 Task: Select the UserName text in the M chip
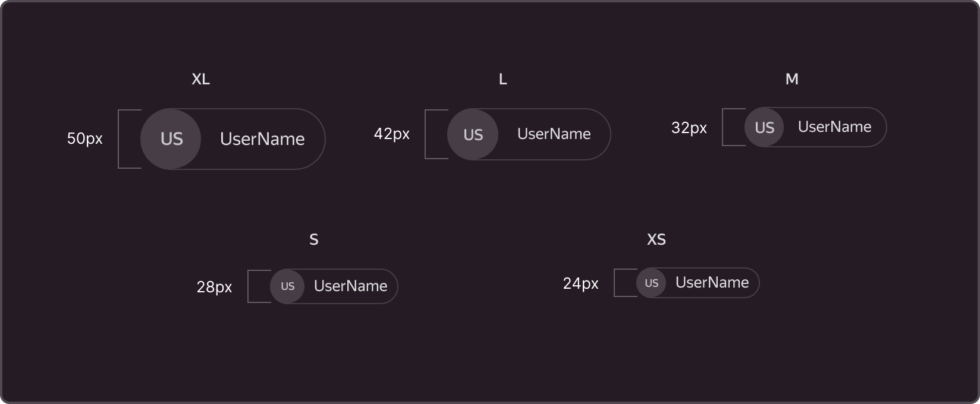tap(834, 127)
